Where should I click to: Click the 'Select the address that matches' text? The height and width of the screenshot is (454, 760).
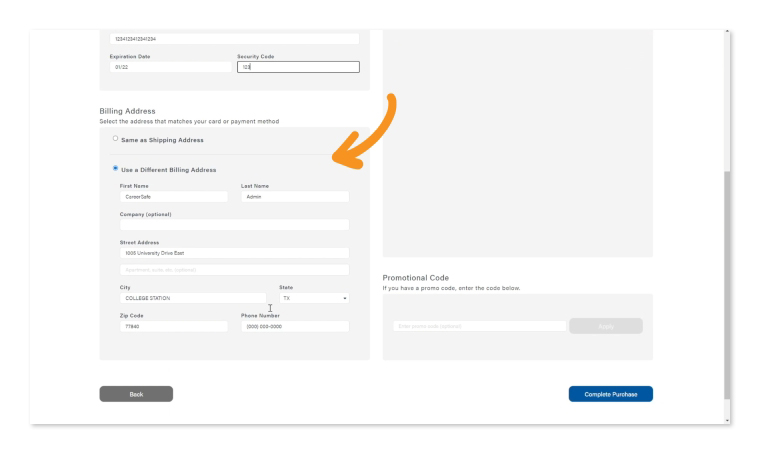coord(189,122)
